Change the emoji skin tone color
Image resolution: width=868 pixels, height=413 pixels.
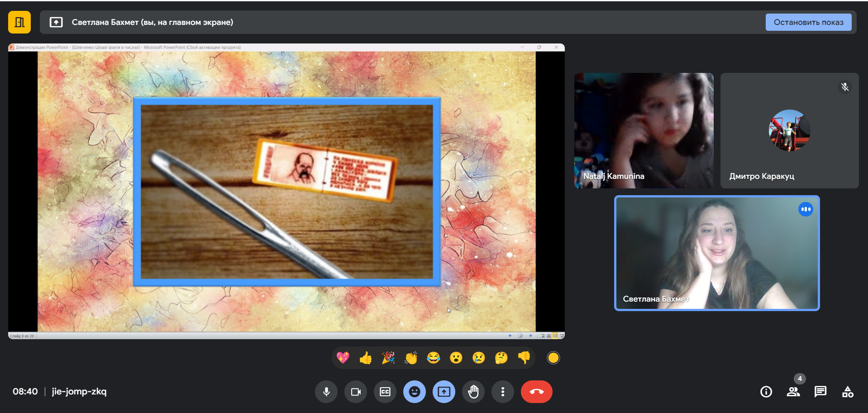click(x=553, y=358)
